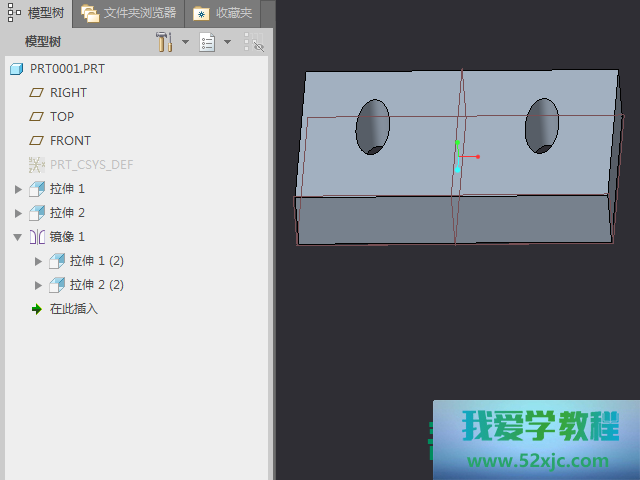
Task: Click the left hole on the 3D block
Action: click(373, 126)
